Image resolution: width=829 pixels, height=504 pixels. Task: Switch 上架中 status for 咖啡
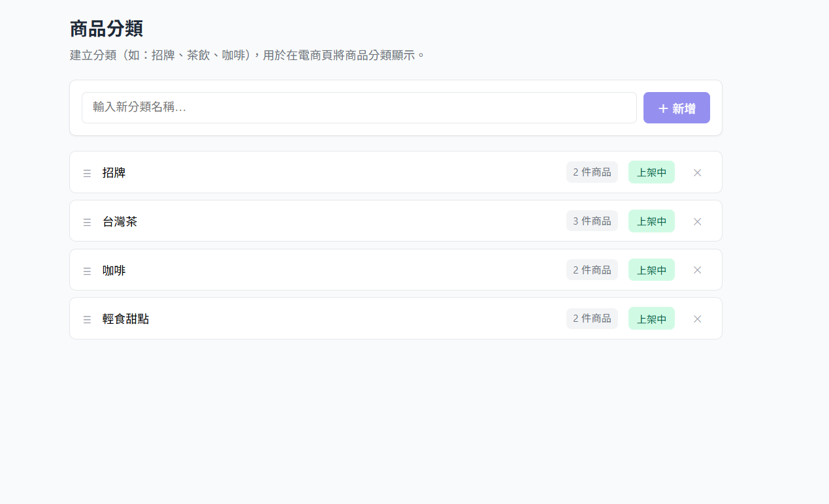click(x=651, y=270)
